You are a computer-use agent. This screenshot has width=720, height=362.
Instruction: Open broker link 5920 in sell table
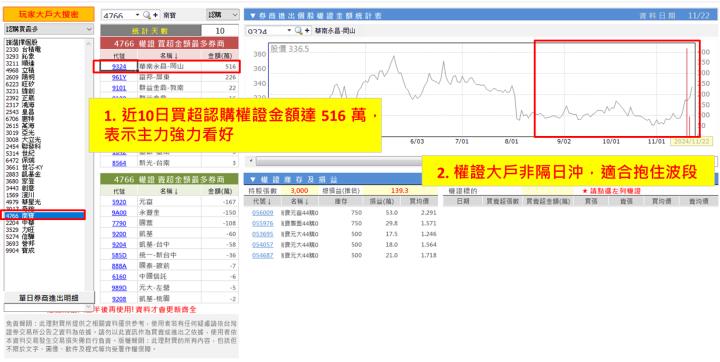click(119, 202)
